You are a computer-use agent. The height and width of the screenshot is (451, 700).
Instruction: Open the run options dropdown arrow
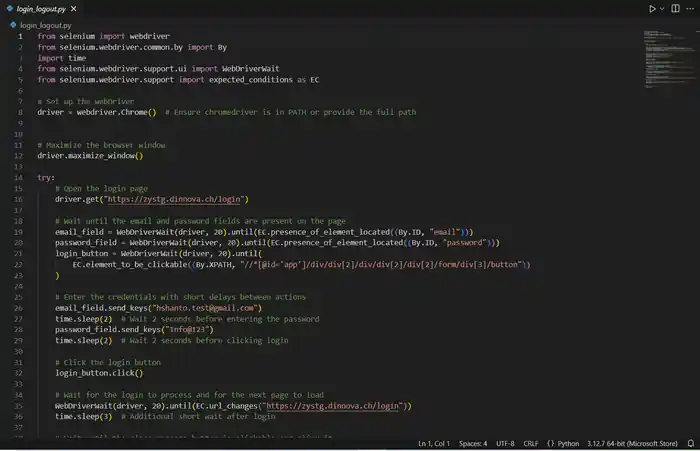pos(662,8)
